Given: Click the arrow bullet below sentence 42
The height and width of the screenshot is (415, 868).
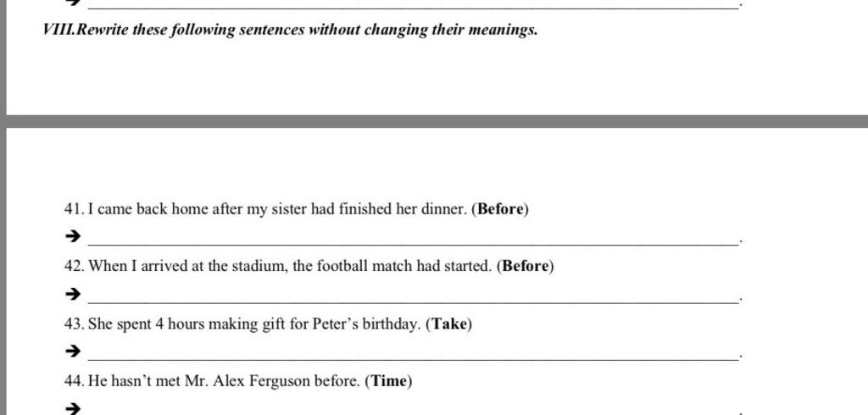Looking at the screenshot, I should pyautogui.click(x=73, y=294).
